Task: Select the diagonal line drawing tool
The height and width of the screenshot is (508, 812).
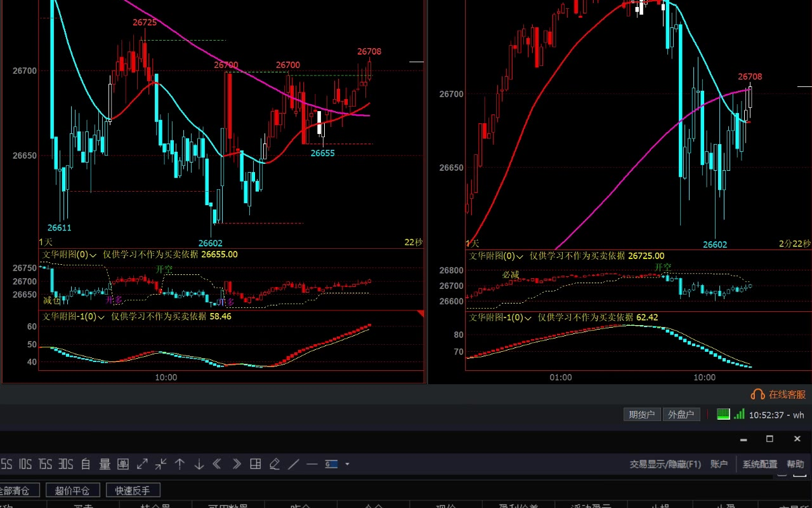Action: pyautogui.click(x=293, y=464)
